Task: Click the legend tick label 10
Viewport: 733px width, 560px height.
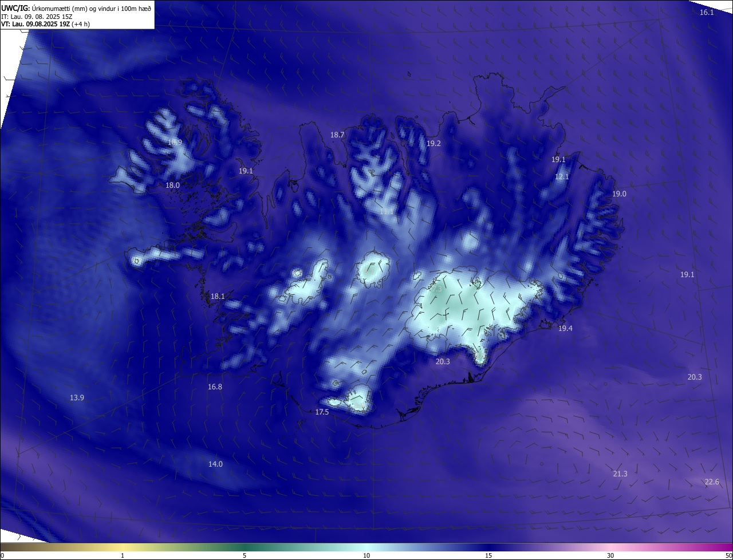Action: click(366, 555)
